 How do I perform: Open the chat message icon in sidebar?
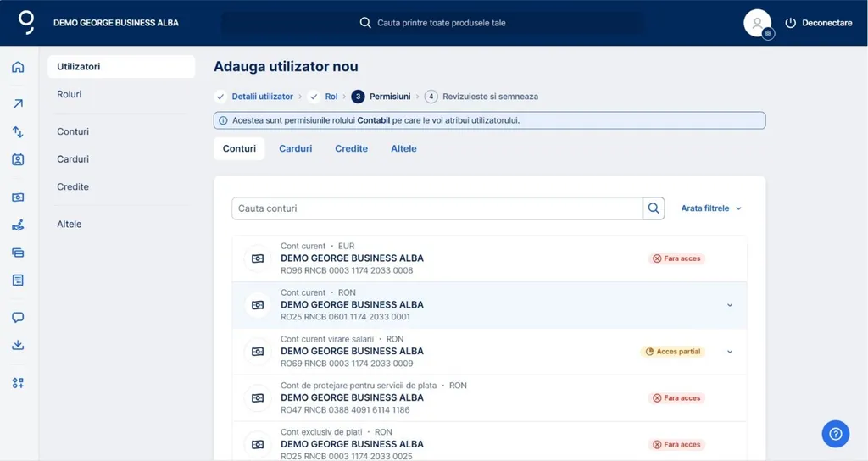pos(18,318)
